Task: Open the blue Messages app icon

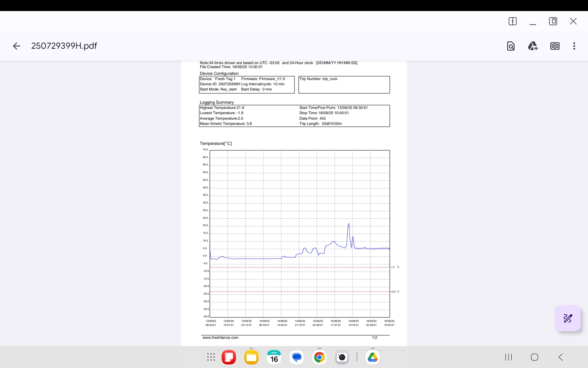Action: pyautogui.click(x=297, y=357)
